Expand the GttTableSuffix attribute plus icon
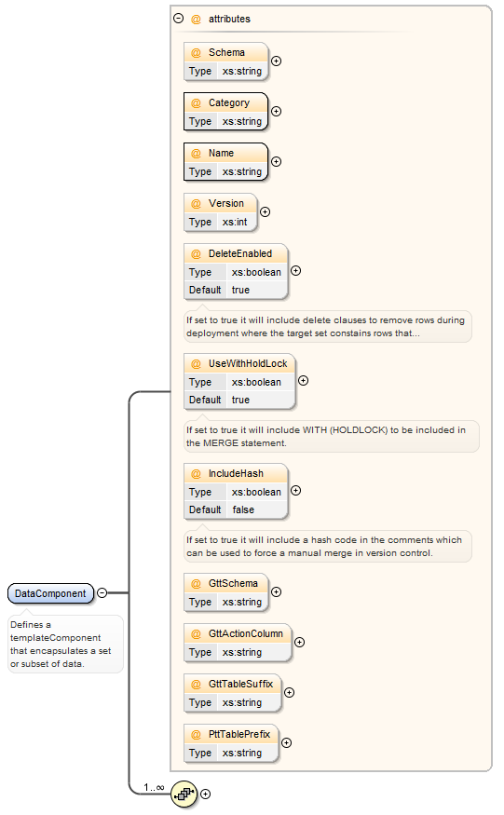The image size is (504, 815). 289,692
